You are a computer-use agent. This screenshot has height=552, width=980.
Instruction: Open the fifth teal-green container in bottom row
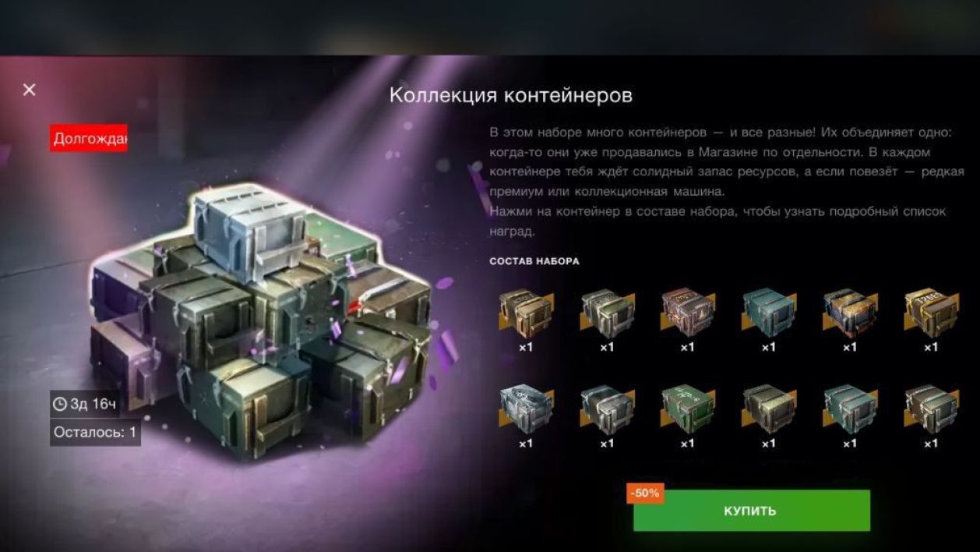[x=850, y=409]
